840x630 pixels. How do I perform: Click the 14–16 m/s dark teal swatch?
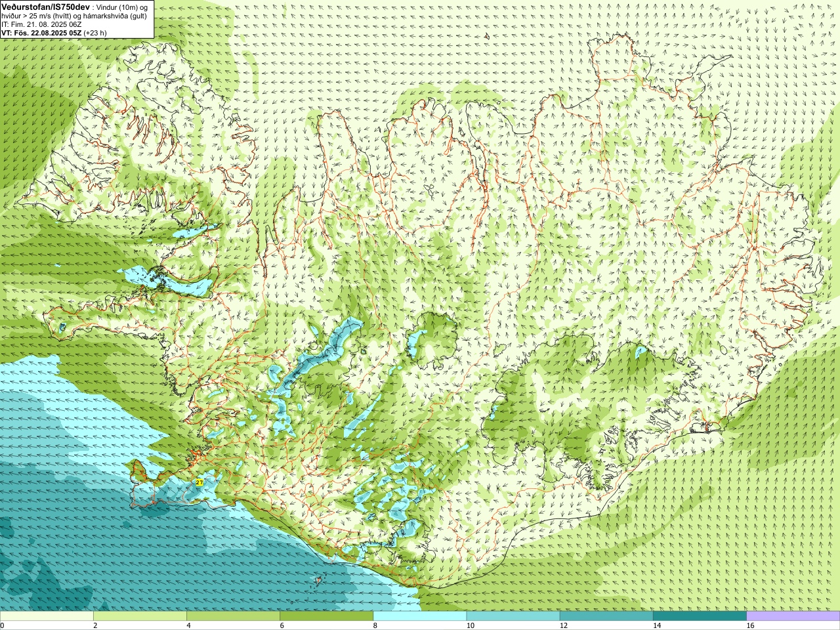tap(700, 616)
